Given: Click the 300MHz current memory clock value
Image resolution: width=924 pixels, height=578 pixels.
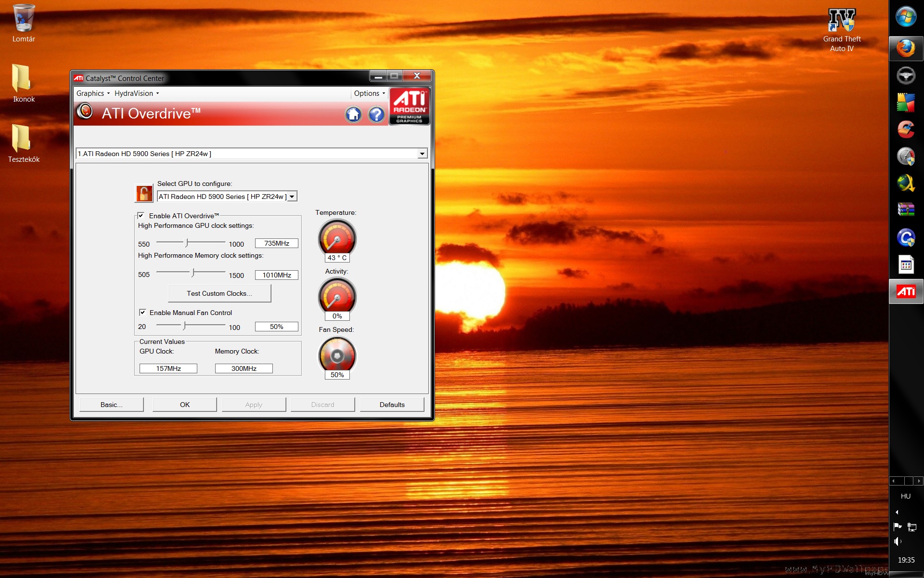Looking at the screenshot, I should coord(244,368).
